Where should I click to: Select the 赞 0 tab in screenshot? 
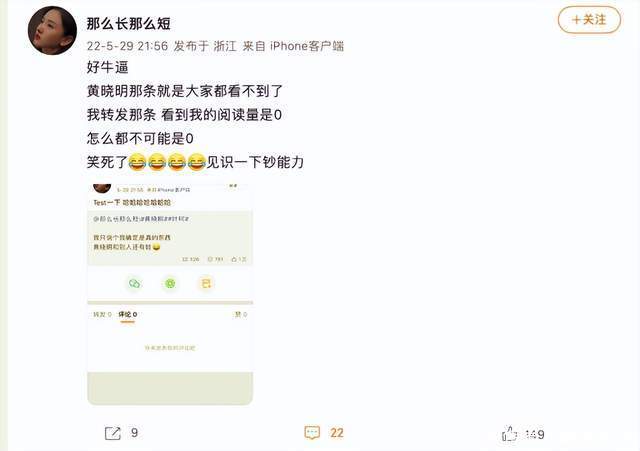[241, 314]
